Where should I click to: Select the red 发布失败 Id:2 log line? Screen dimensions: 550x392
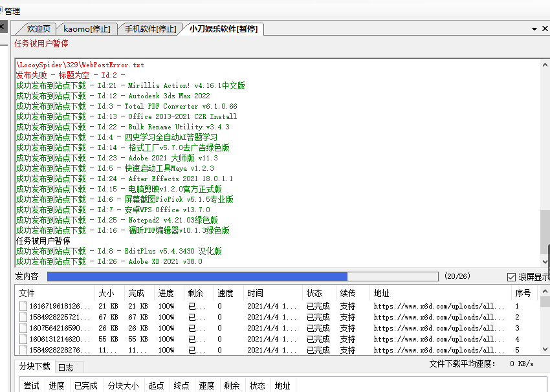(x=71, y=75)
